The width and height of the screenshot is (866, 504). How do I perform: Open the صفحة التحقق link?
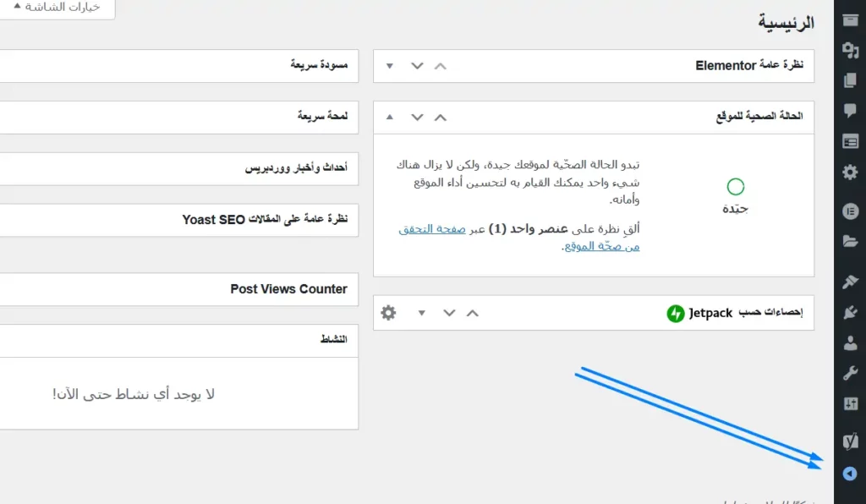[x=432, y=228]
